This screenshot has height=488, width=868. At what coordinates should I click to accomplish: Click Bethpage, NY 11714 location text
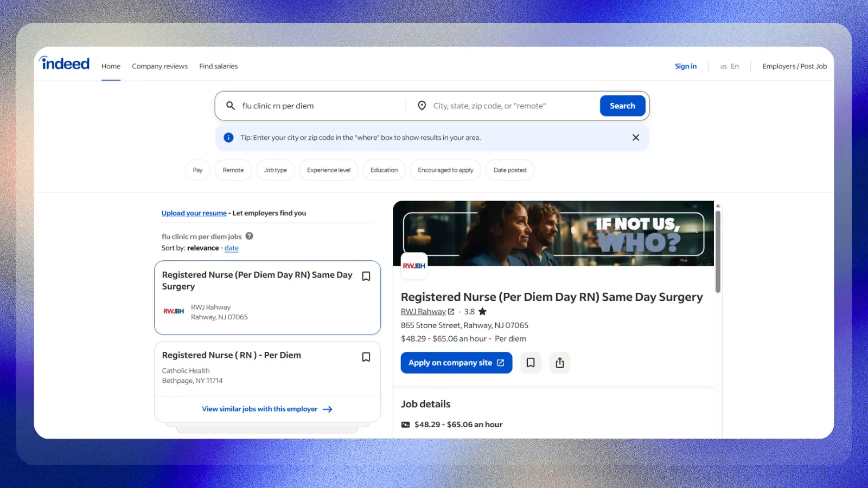click(192, 381)
